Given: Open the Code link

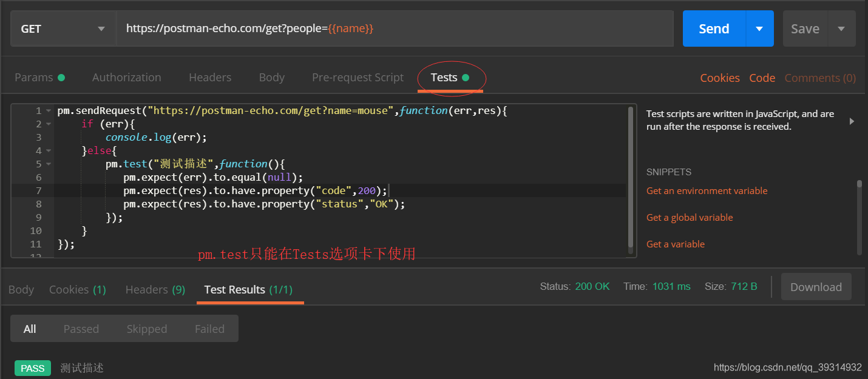Looking at the screenshot, I should (x=762, y=78).
